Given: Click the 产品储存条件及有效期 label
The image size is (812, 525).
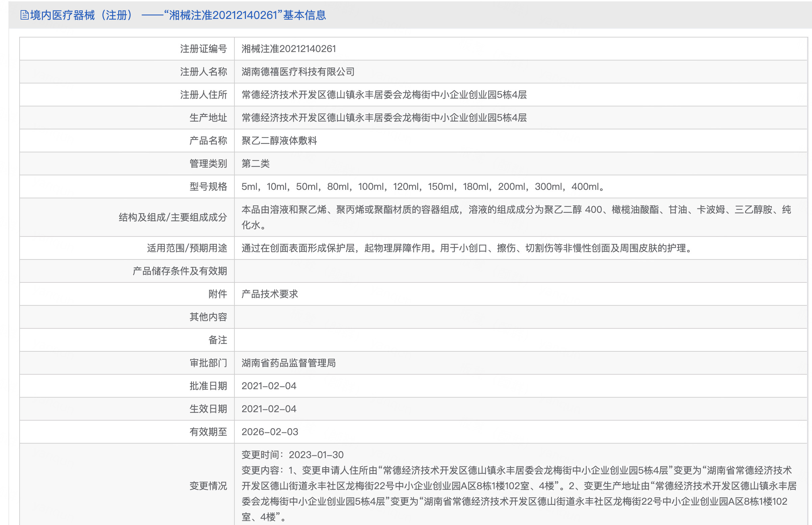Looking at the screenshot, I should (x=180, y=271).
